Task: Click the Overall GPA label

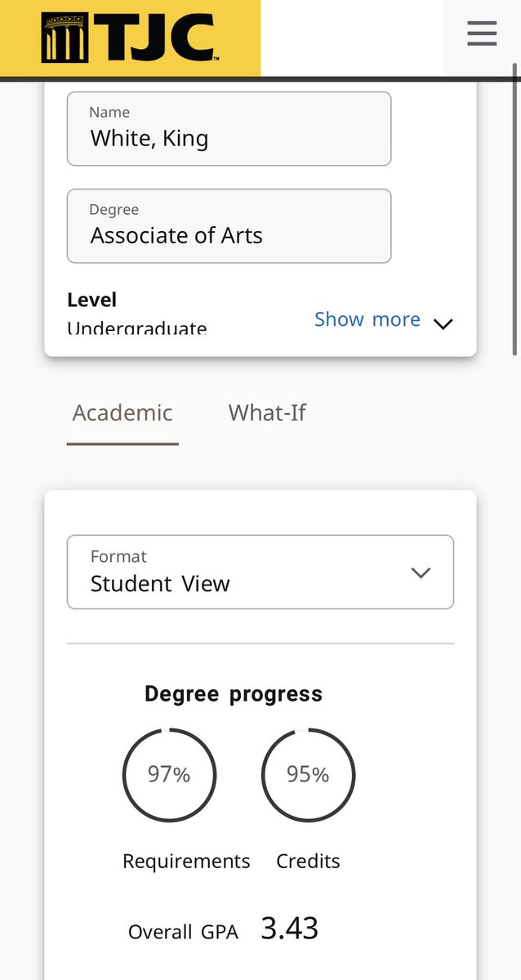Action: point(183,932)
